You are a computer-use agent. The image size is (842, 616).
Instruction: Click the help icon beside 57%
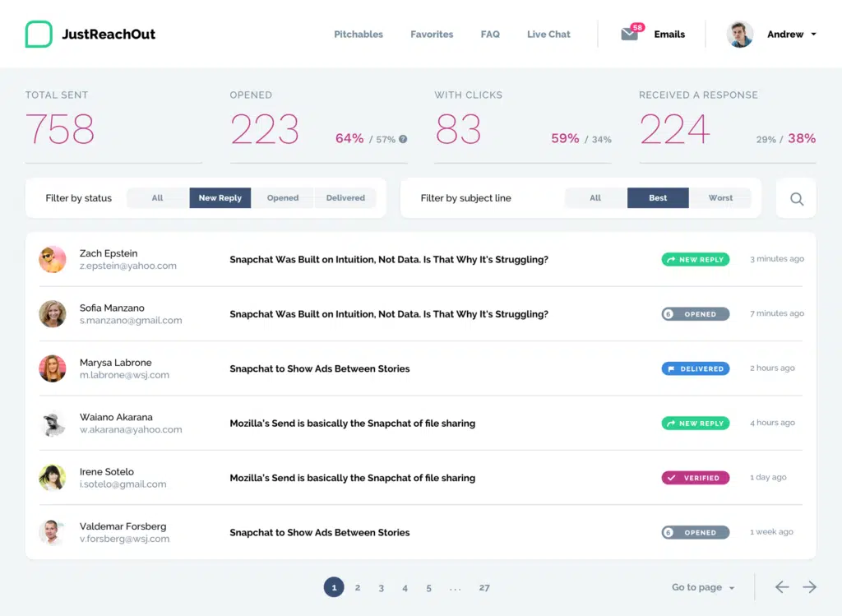pos(403,139)
